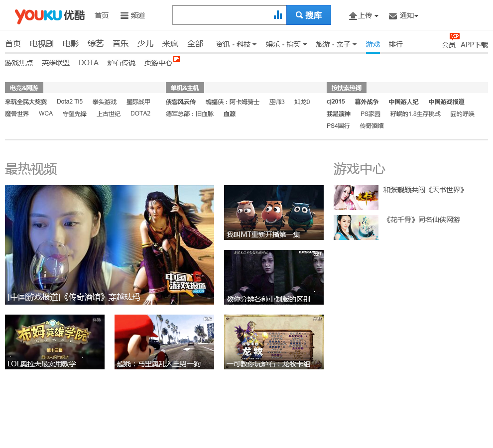
Task: Click the 中国游人纪 link
Action: [404, 102]
